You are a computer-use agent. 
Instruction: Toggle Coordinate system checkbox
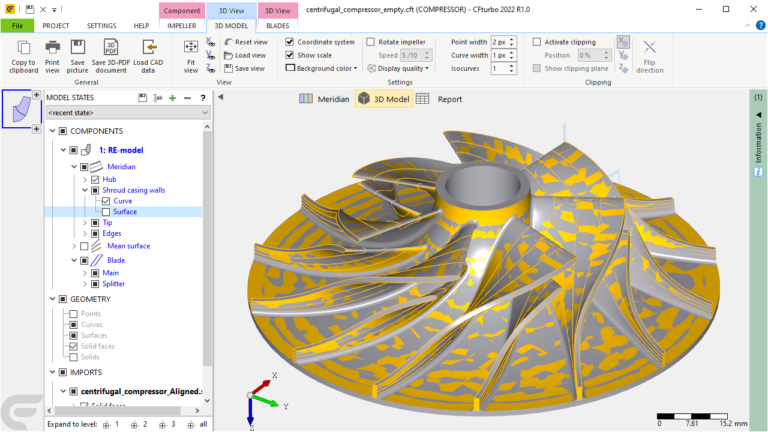tap(290, 42)
